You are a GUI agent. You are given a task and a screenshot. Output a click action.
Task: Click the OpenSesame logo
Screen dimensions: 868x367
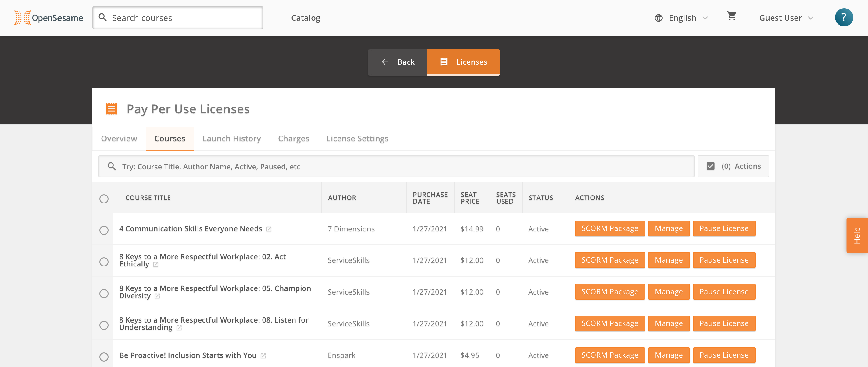click(48, 18)
